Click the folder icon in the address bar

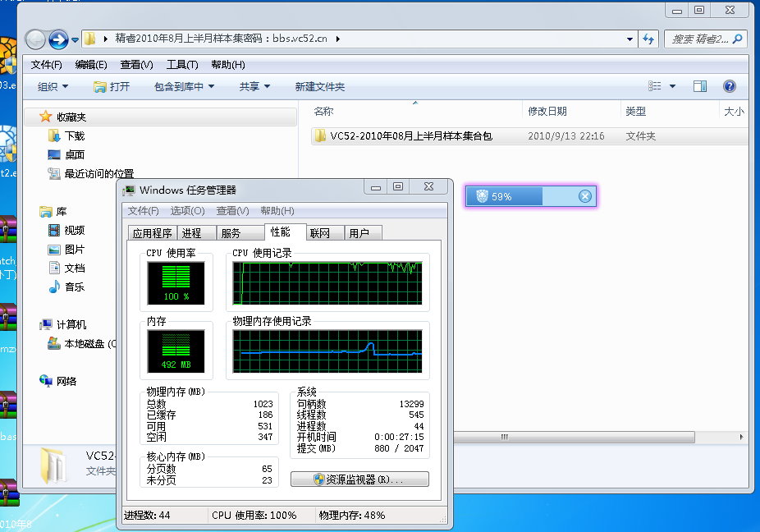[x=89, y=39]
